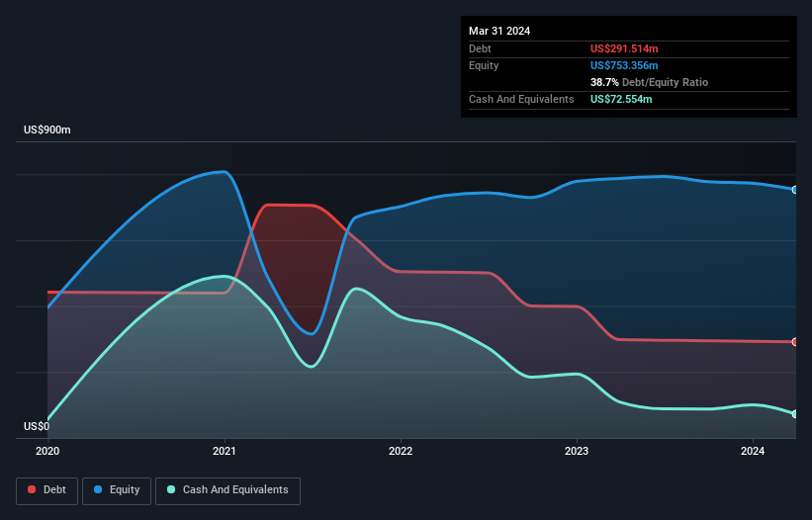The image size is (812, 520).
Task: Select the 2022 x-axis label
Action: click(401, 451)
